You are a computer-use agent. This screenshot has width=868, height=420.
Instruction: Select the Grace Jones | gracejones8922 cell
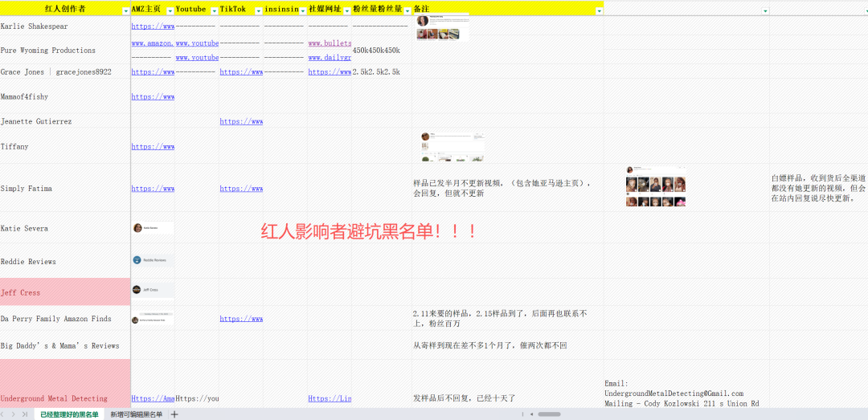coord(65,72)
